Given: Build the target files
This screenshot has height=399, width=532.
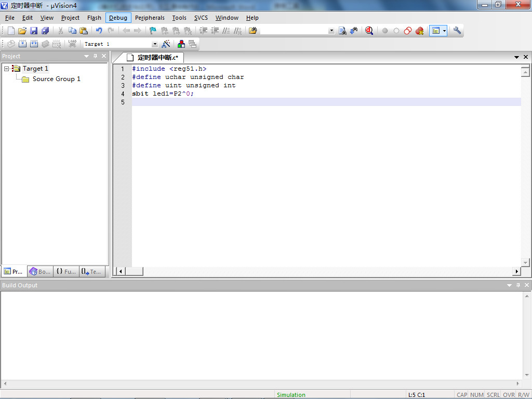Looking at the screenshot, I should point(22,44).
